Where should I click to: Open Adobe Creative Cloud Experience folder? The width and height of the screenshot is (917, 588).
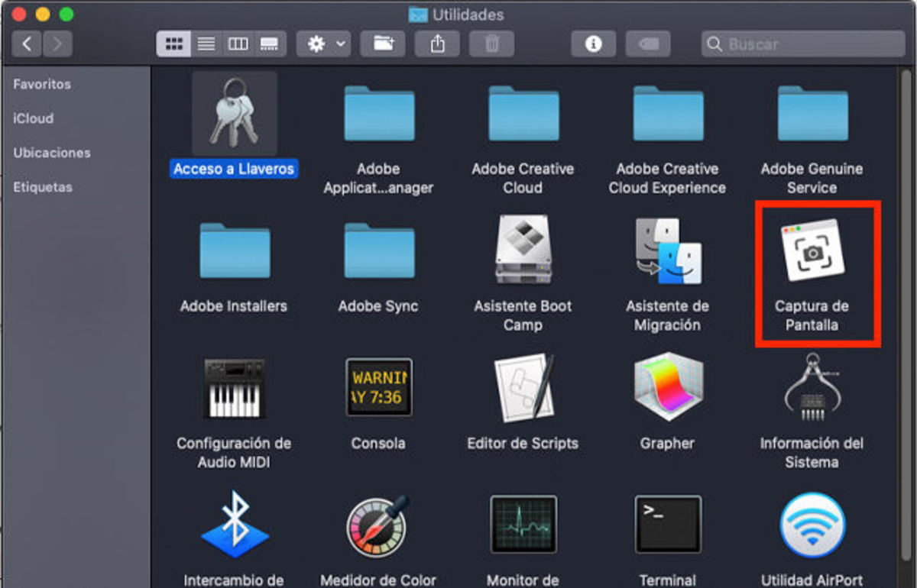pos(667,114)
